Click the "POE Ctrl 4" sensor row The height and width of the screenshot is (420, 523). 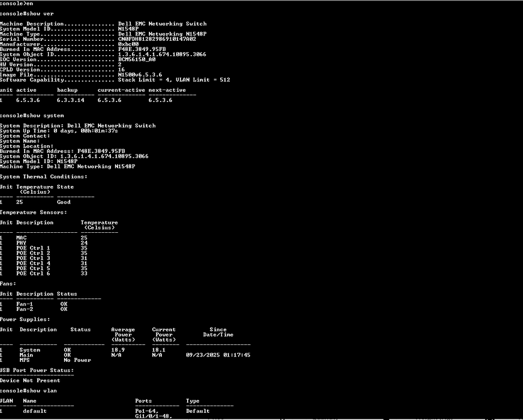pyautogui.click(x=44, y=263)
